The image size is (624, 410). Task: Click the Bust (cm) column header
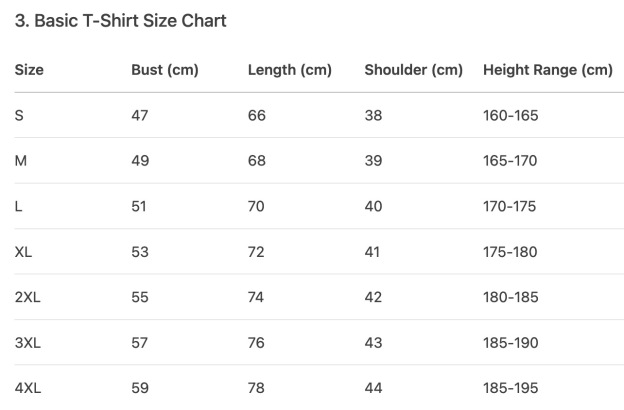coord(165,70)
